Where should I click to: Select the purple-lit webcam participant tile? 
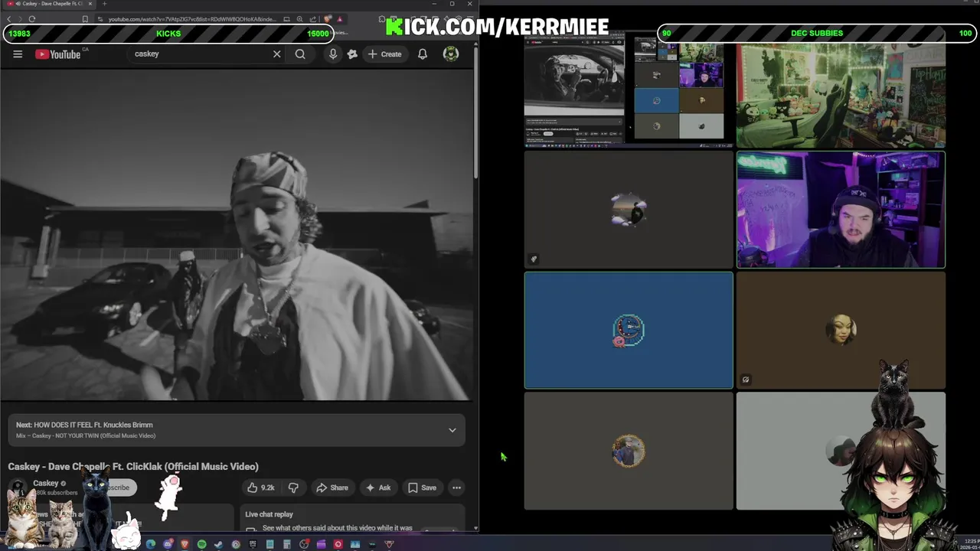(841, 210)
